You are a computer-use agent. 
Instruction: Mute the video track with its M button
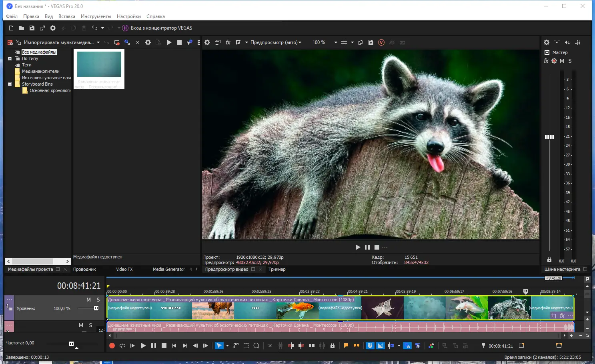[x=88, y=300]
